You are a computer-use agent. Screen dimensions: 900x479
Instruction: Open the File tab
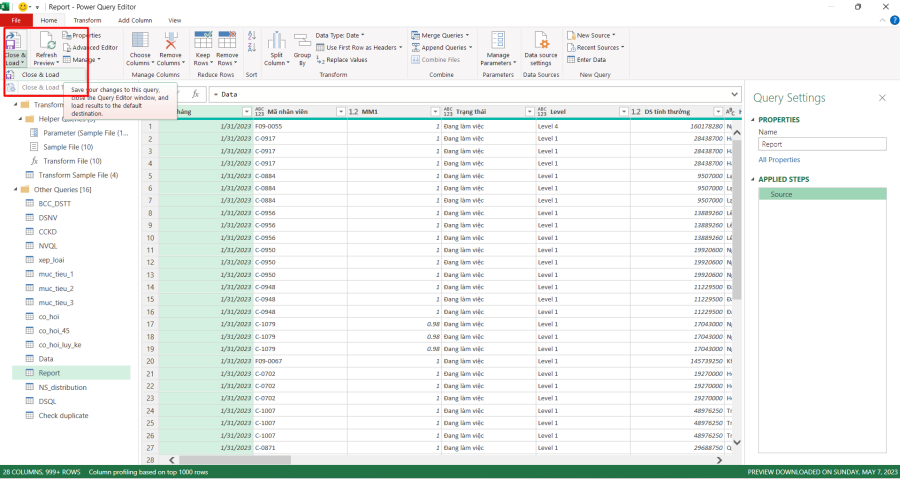click(x=16, y=20)
